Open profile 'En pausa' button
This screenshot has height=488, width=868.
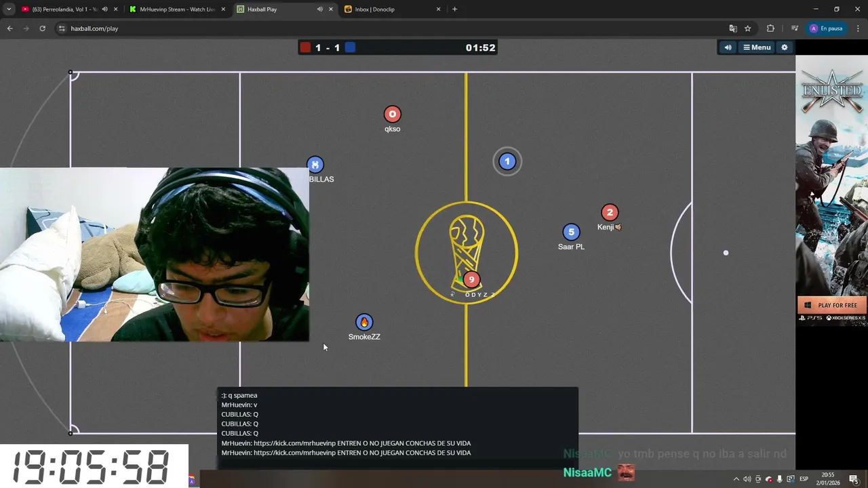tap(825, 28)
